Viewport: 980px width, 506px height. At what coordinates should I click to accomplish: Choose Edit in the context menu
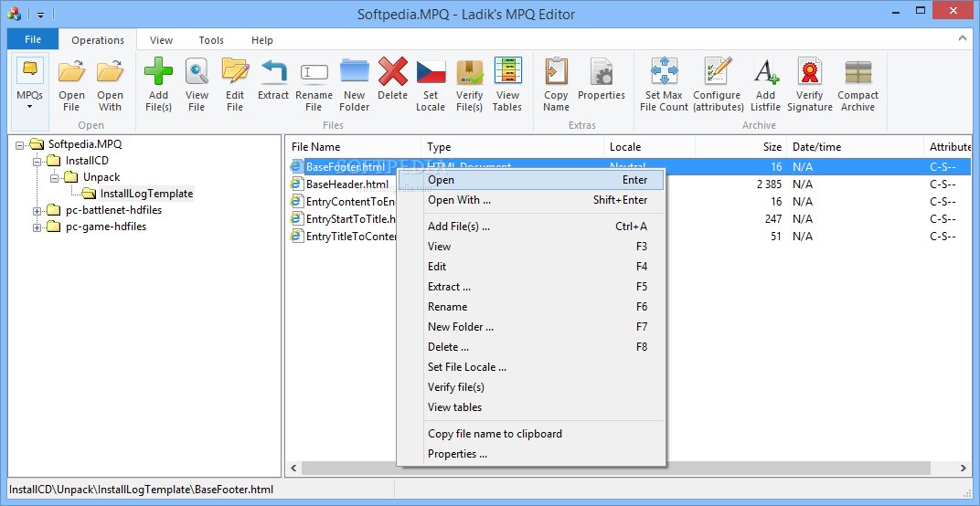click(531, 266)
